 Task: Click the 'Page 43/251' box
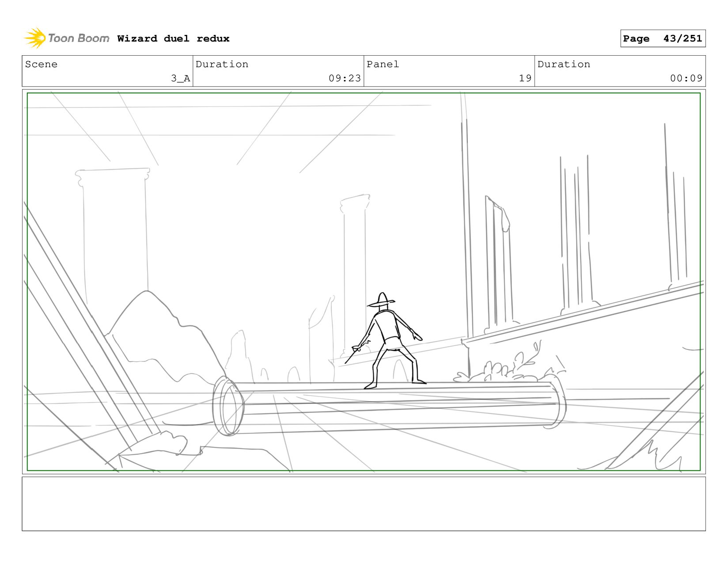(663, 38)
